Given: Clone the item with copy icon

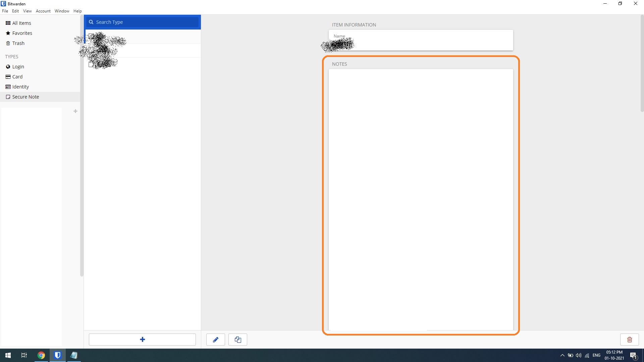Looking at the screenshot, I should coord(238,340).
